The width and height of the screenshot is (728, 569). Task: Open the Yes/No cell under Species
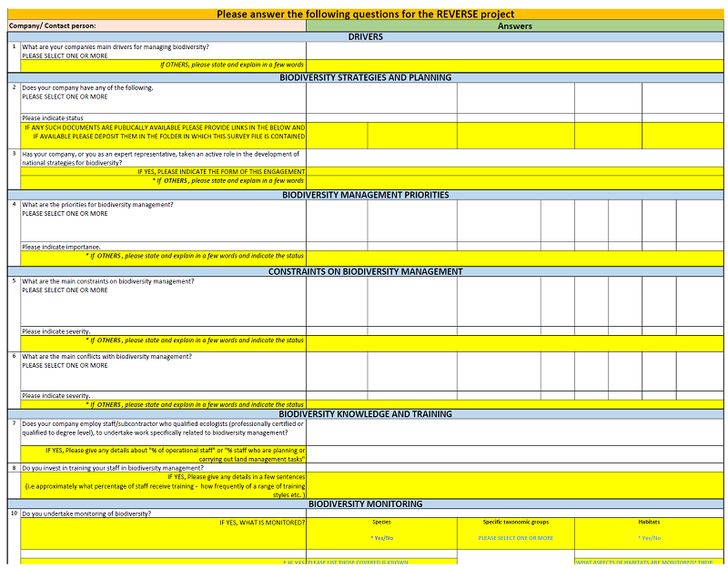tap(381, 538)
